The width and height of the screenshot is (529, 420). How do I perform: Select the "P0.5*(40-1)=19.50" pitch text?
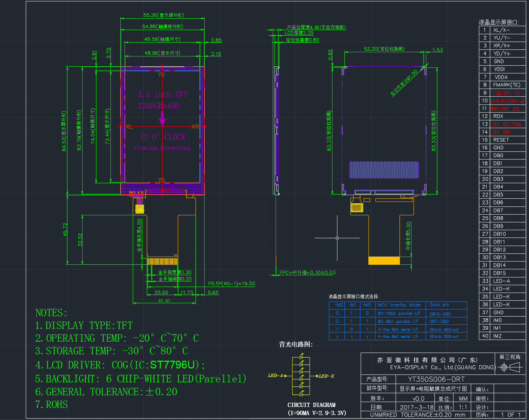232,283
